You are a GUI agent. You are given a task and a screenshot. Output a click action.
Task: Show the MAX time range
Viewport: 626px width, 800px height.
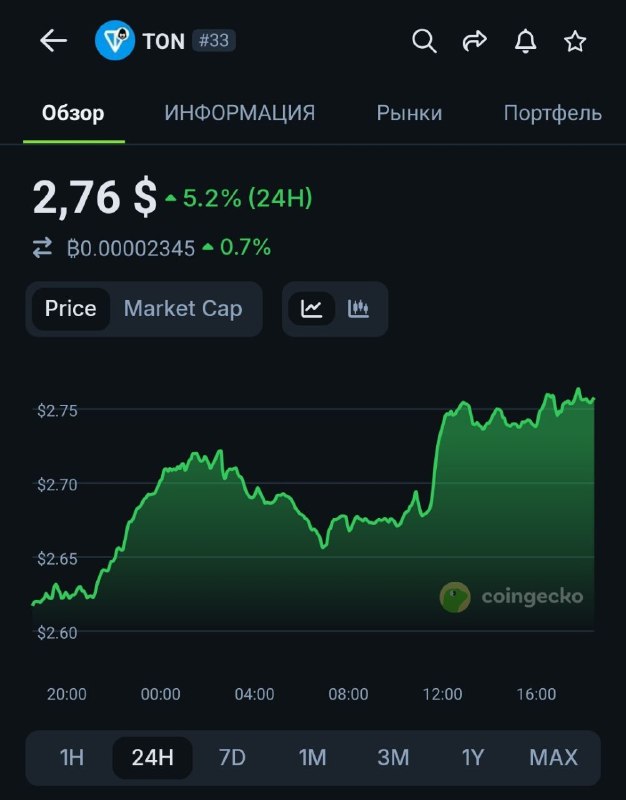(553, 757)
